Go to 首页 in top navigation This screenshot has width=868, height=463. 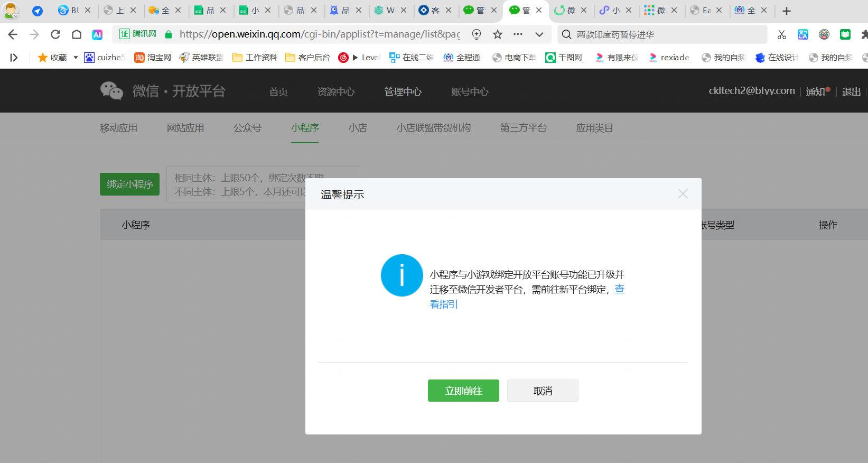278,91
